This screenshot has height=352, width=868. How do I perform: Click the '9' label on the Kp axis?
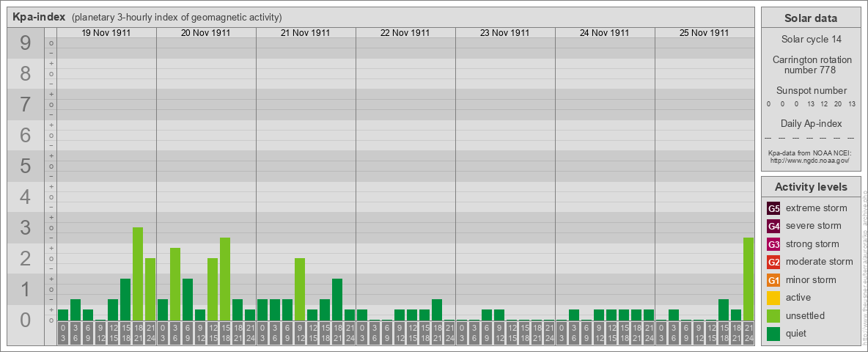[26, 43]
